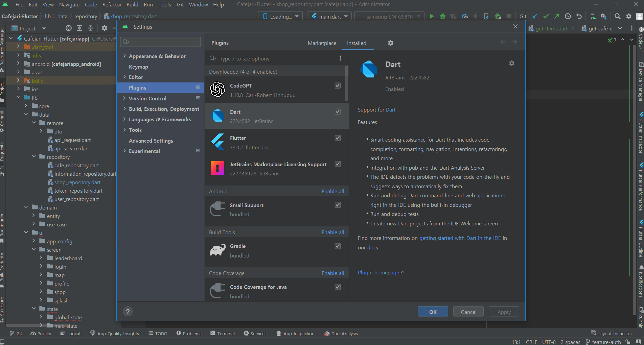Open shop_repository.dart in project tree
Screen dimensions: 644x345
click(77, 182)
